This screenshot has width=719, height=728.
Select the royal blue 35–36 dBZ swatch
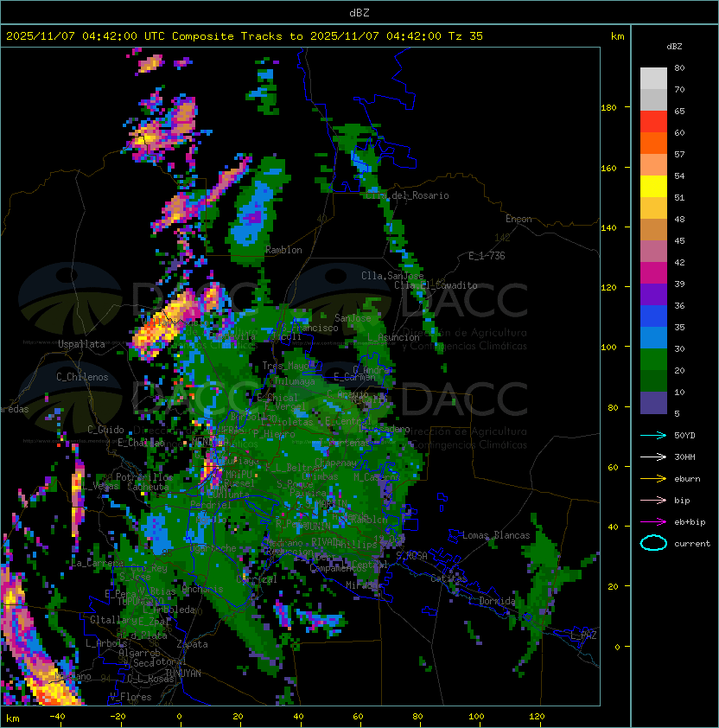tap(653, 316)
